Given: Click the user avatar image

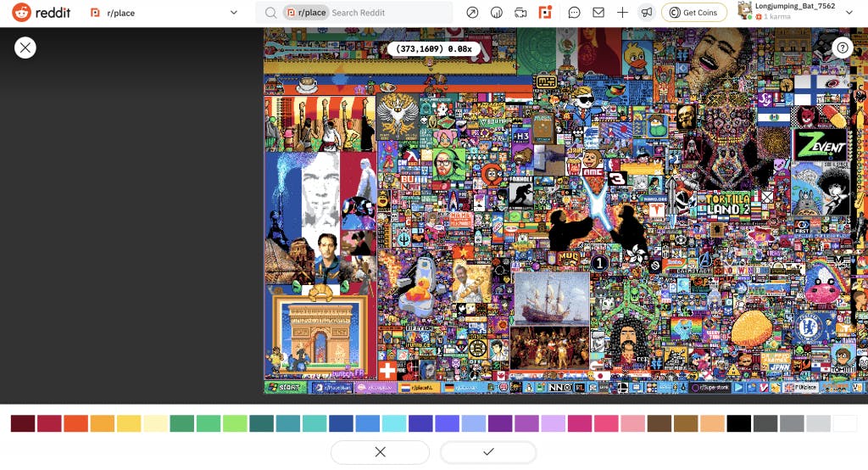Looking at the screenshot, I should point(745,10).
